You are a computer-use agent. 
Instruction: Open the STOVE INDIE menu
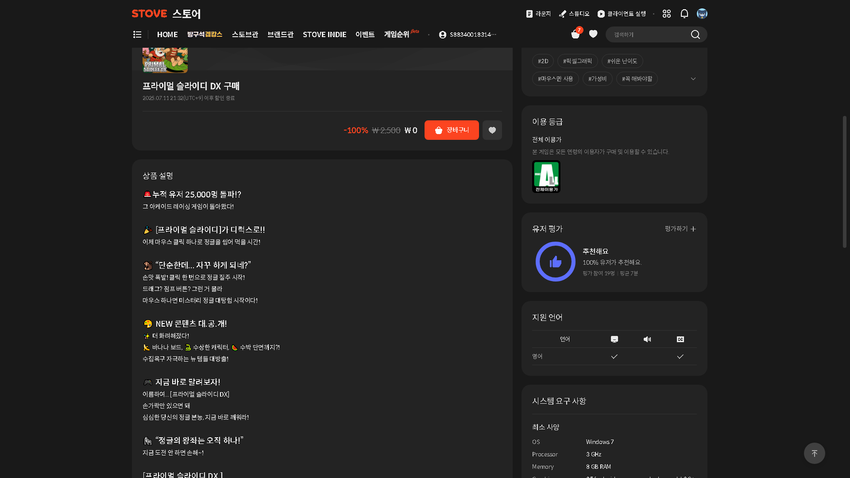324,34
